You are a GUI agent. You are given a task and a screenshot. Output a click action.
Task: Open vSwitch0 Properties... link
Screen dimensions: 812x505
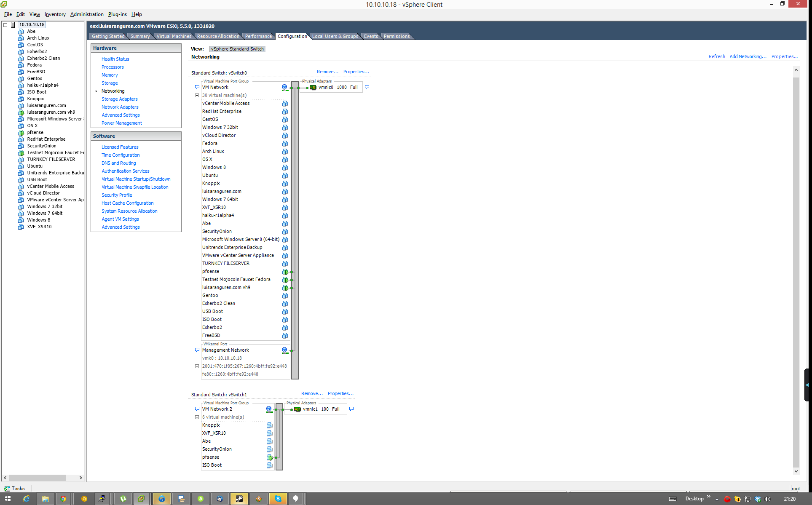click(356, 72)
